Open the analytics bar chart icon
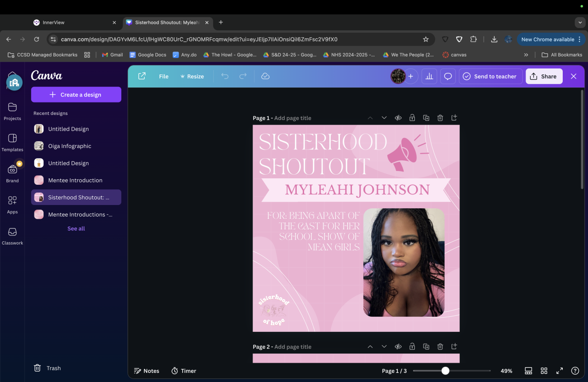588x382 pixels. 430,76
